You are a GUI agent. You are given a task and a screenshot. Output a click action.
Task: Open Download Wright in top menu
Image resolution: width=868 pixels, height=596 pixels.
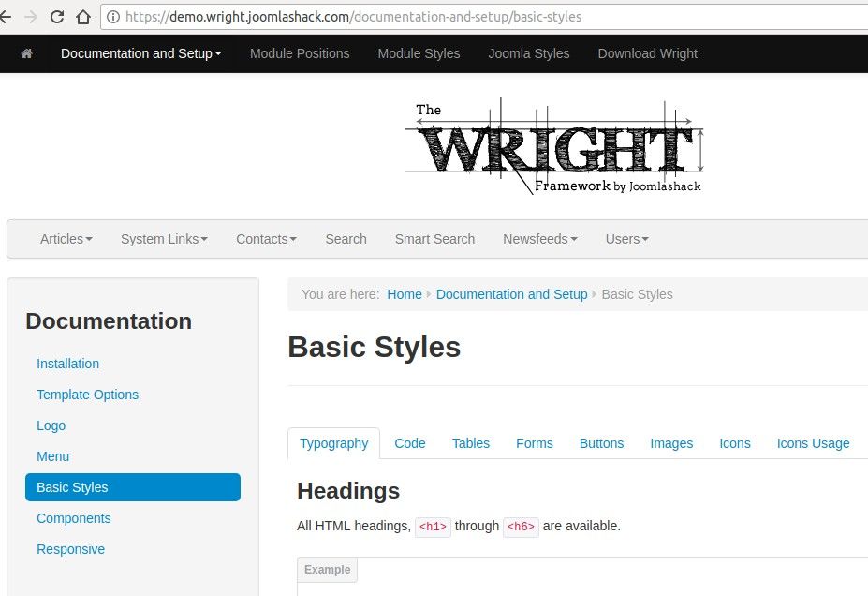click(x=647, y=53)
